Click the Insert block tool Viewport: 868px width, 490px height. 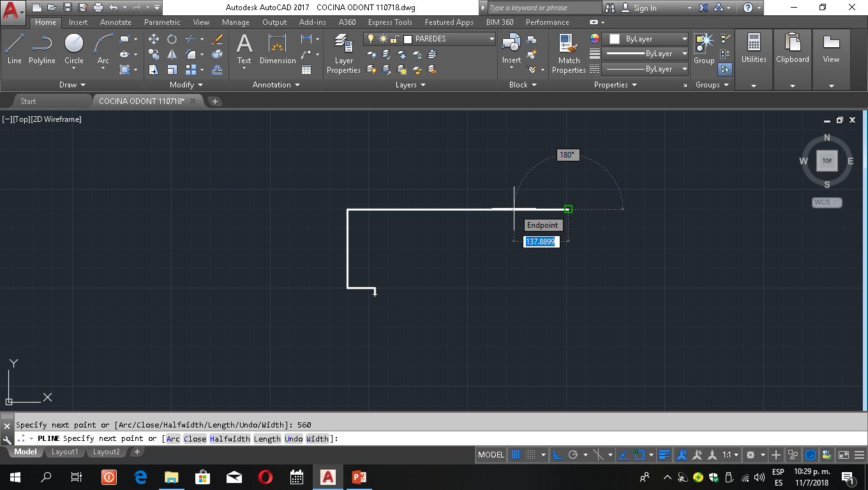pos(511,49)
